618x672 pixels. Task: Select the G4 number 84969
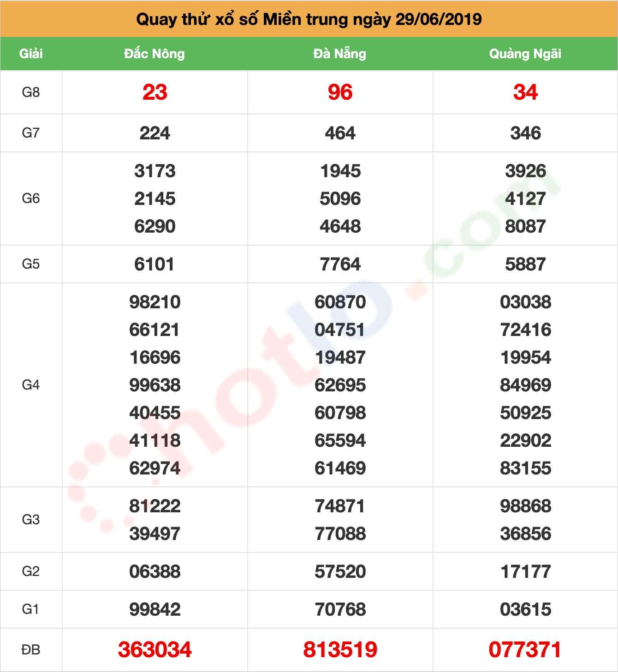click(526, 385)
